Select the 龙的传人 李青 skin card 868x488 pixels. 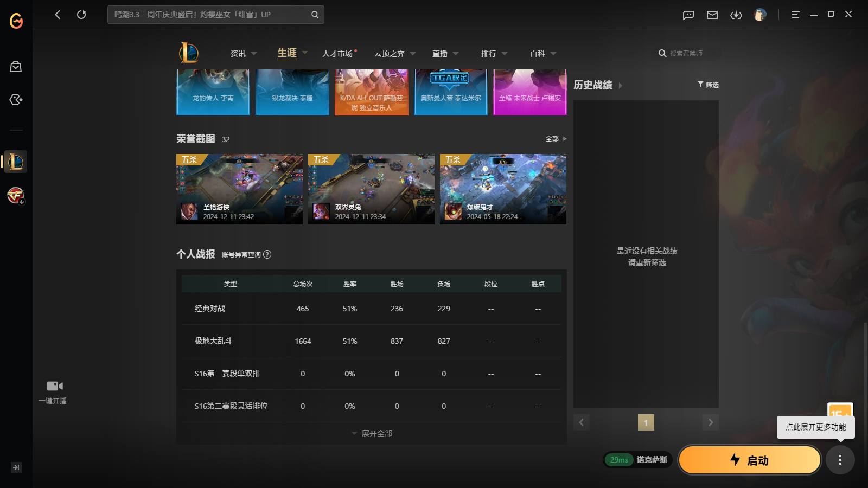(x=213, y=92)
